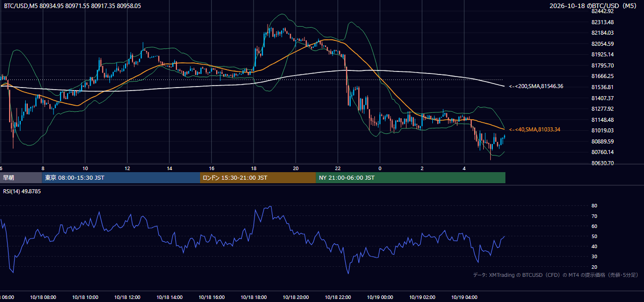Screen dimensions: 644x302
Task: Click date label 10/18 16:00
Action: coord(211,297)
